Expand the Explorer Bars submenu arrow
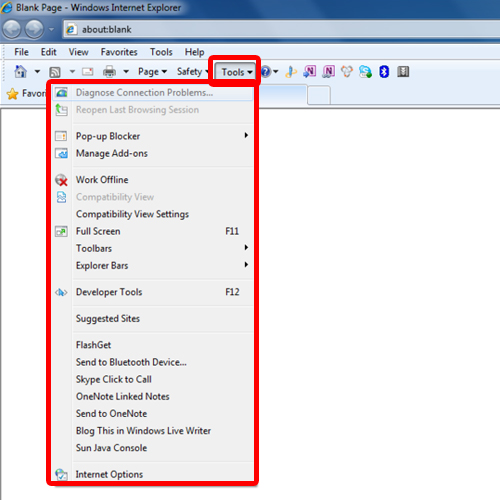 click(x=246, y=265)
